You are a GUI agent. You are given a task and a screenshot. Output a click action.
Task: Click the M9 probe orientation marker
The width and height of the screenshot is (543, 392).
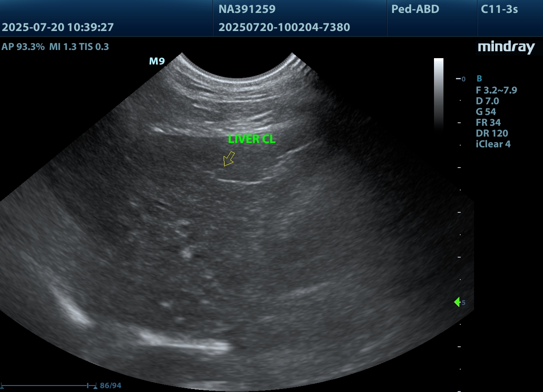pyautogui.click(x=157, y=62)
